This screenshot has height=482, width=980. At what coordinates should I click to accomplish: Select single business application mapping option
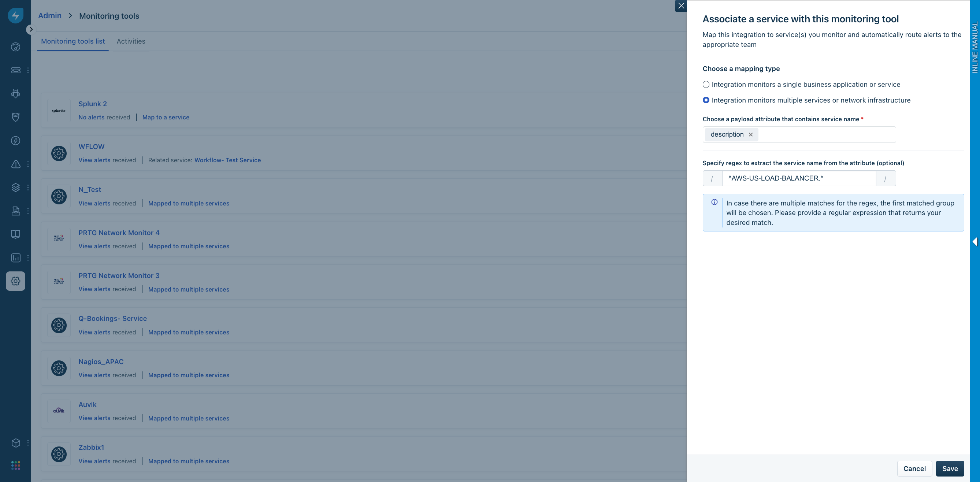(706, 85)
